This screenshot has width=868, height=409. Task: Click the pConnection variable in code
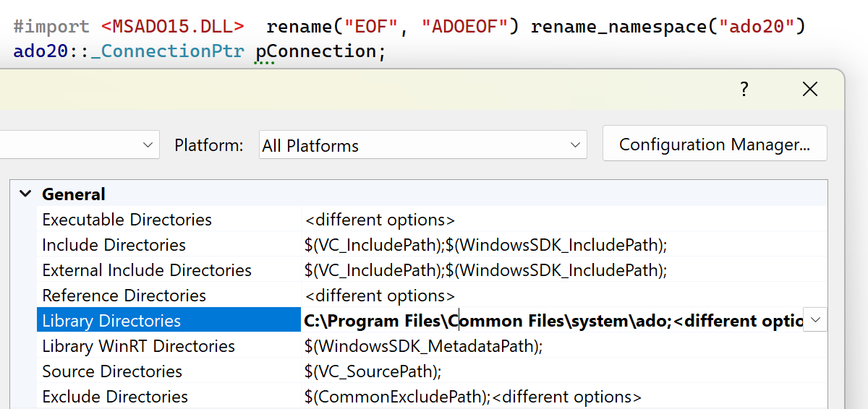click(315, 51)
